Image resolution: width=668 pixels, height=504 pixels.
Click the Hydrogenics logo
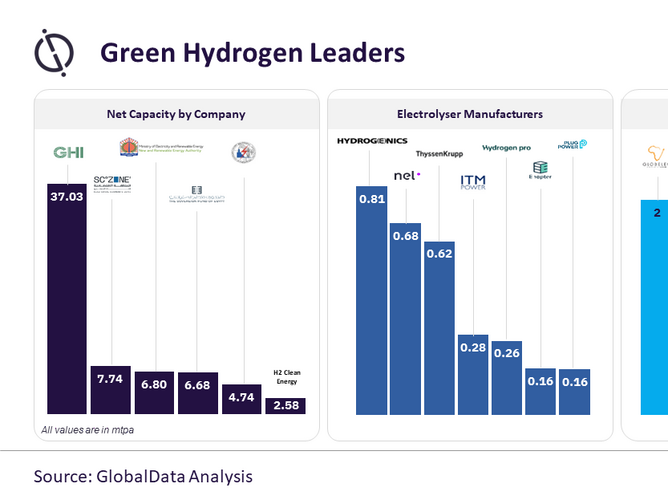(372, 141)
